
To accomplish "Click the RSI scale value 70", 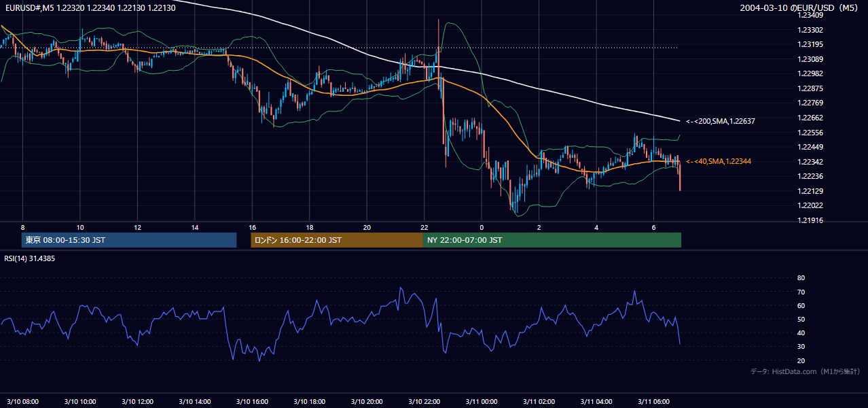I will pyautogui.click(x=801, y=292).
